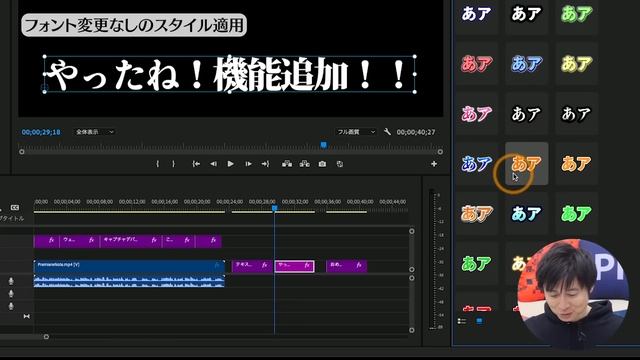Jump to the Out point
Image resolution: width=640 pixels, height=360 pixels.
(265, 164)
